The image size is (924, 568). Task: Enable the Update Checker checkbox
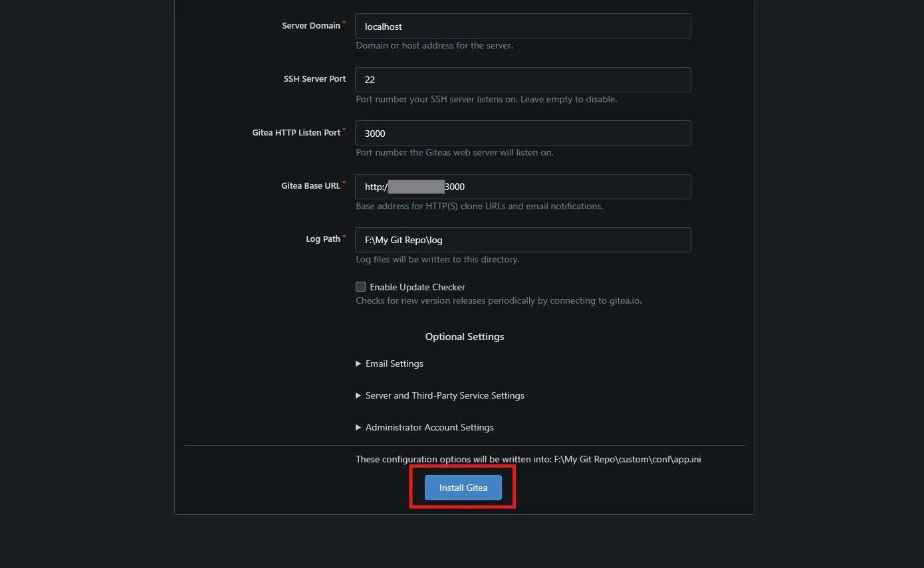[x=361, y=287]
